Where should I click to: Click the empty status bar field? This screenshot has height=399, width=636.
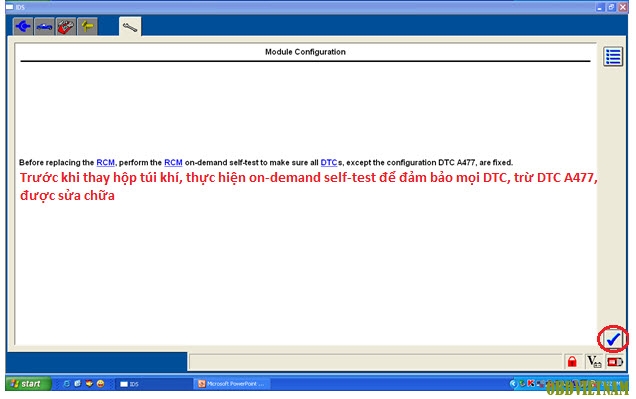[375, 362]
